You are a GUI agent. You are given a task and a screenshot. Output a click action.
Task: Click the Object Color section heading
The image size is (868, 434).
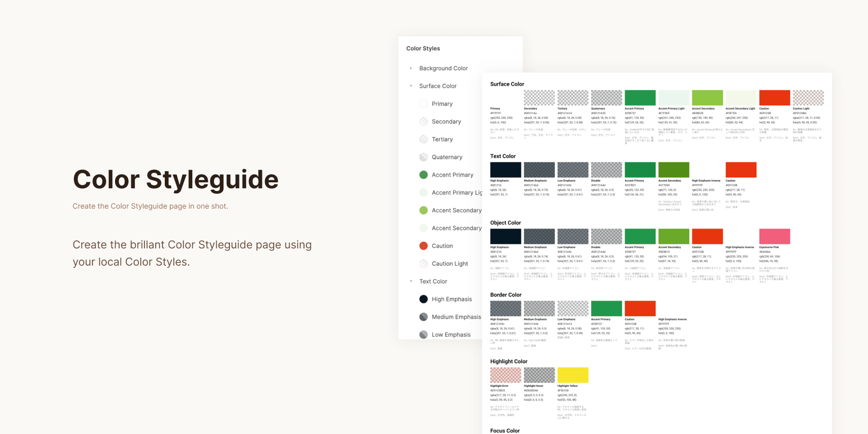click(505, 223)
